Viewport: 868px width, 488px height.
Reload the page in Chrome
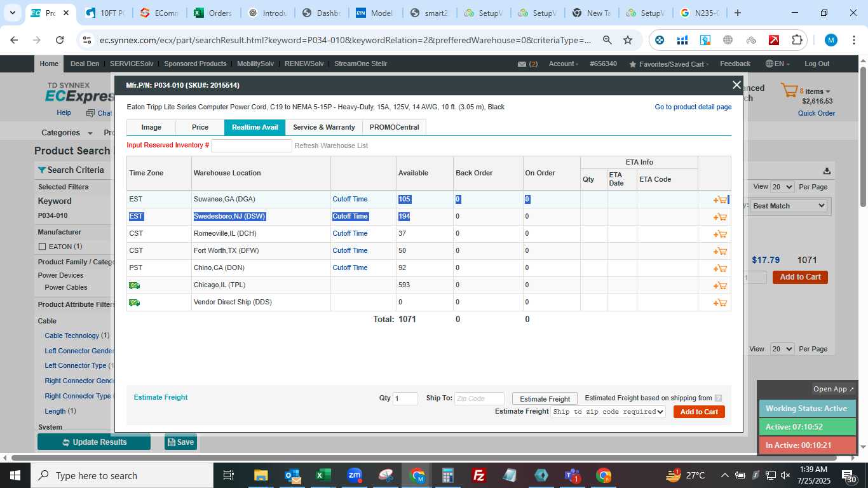pyautogui.click(x=60, y=40)
